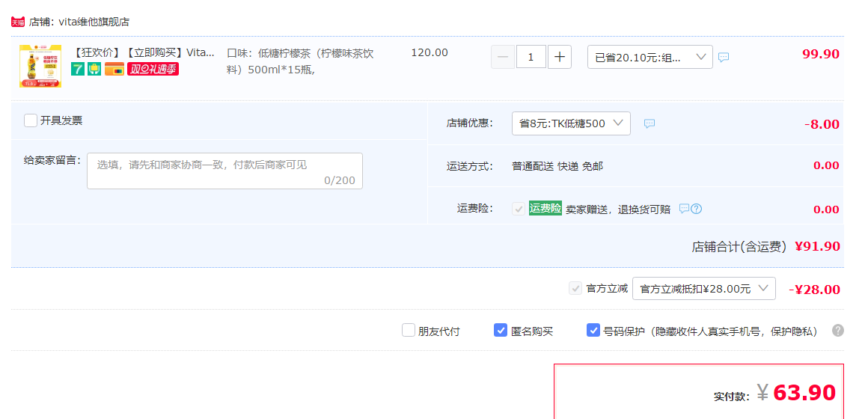The width and height of the screenshot is (868, 419).
Task: Click the green 运费险 tag
Action: tap(545, 209)
